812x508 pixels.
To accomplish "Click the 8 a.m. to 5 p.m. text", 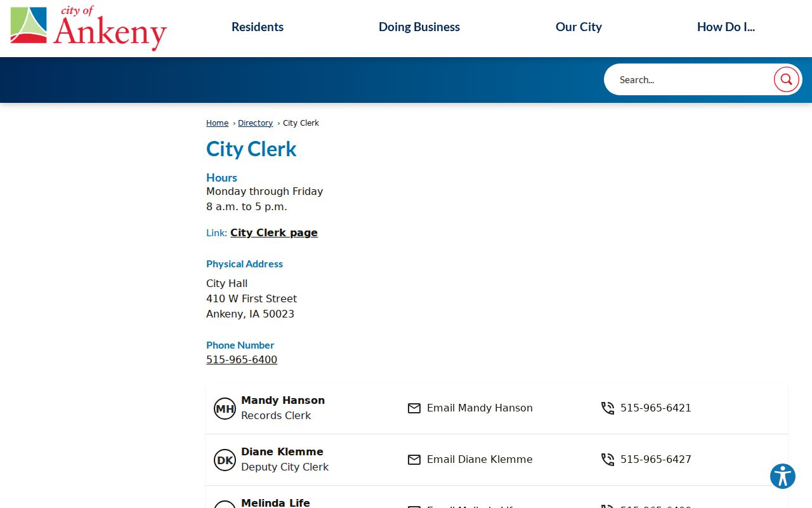I will click(x=247, y=206).
